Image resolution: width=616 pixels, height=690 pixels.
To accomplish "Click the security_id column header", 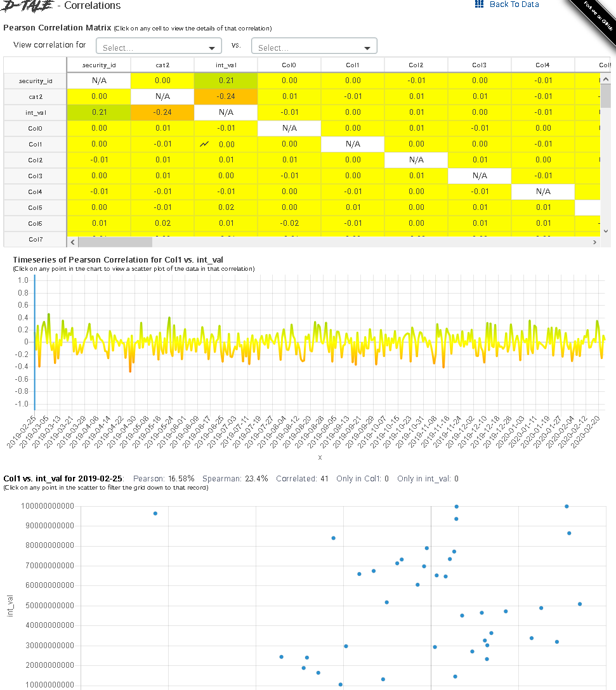I will point(99,65).
